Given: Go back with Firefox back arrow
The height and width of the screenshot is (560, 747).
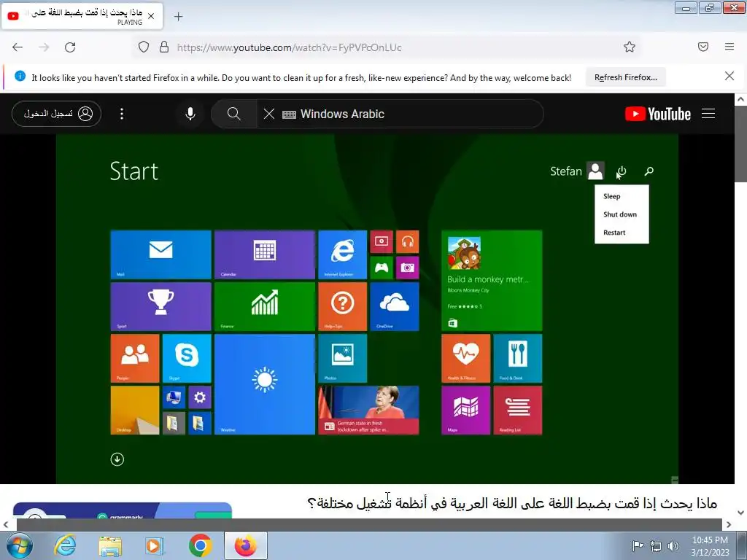Looking at the screenshot, I should coord(18,47).
